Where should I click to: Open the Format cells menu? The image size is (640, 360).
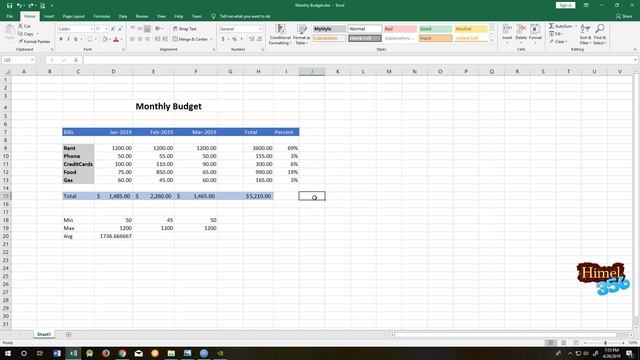point(535,33)
